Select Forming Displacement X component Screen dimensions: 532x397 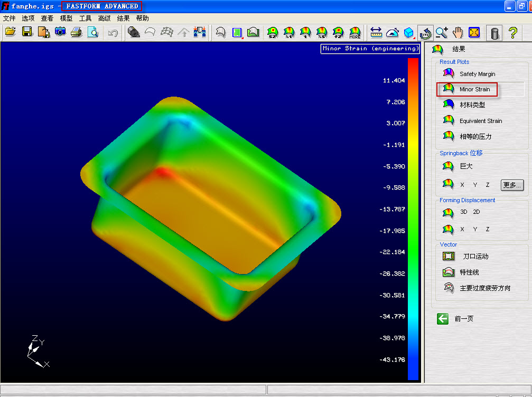pyautogui.click(x=462, y=229)
